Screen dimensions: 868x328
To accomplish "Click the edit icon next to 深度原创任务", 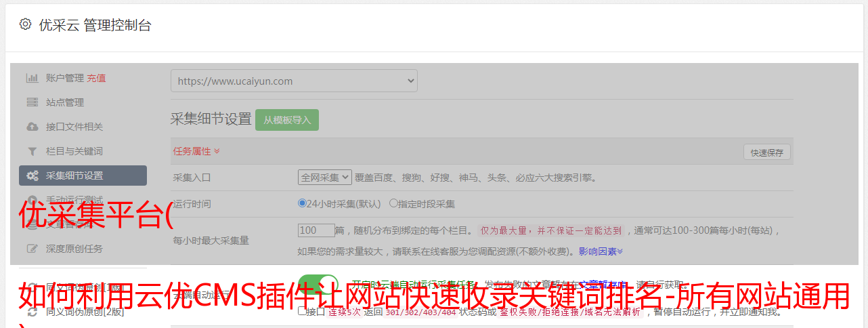I will (x=32, y=249).
